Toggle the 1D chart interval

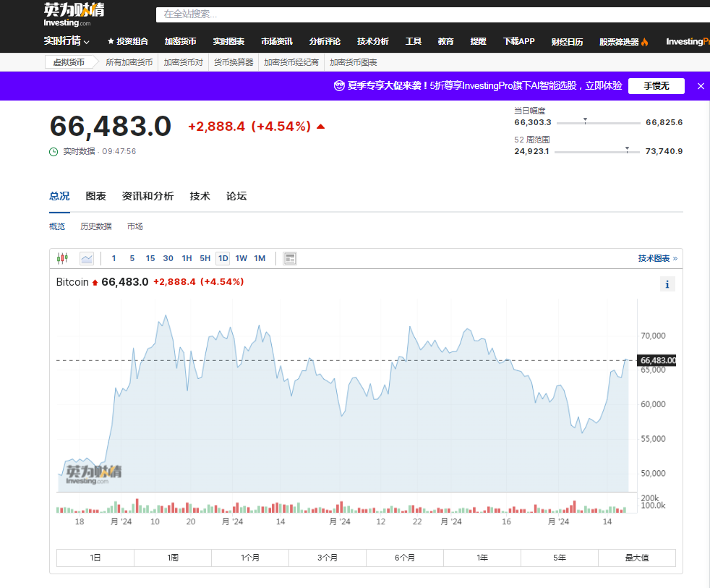[x=222, y=258]
